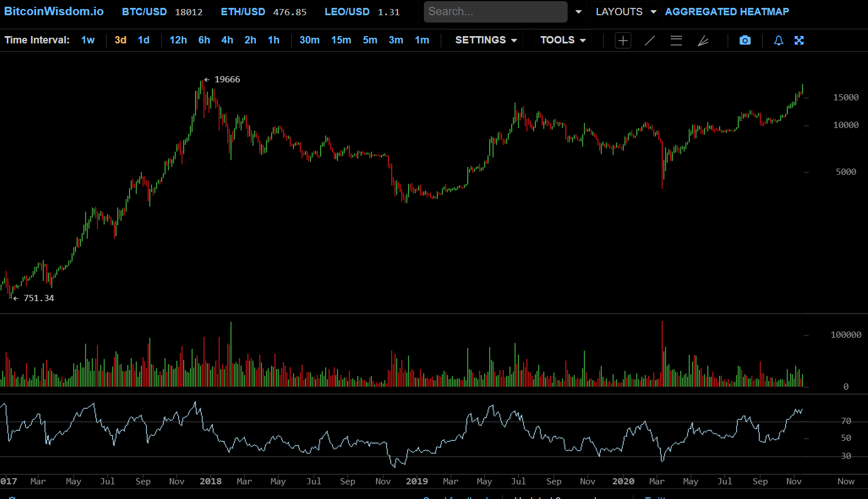Screen dimensions: 868x499
Task: Click the 15000 price axis label
Action: [x=846, y=98]
